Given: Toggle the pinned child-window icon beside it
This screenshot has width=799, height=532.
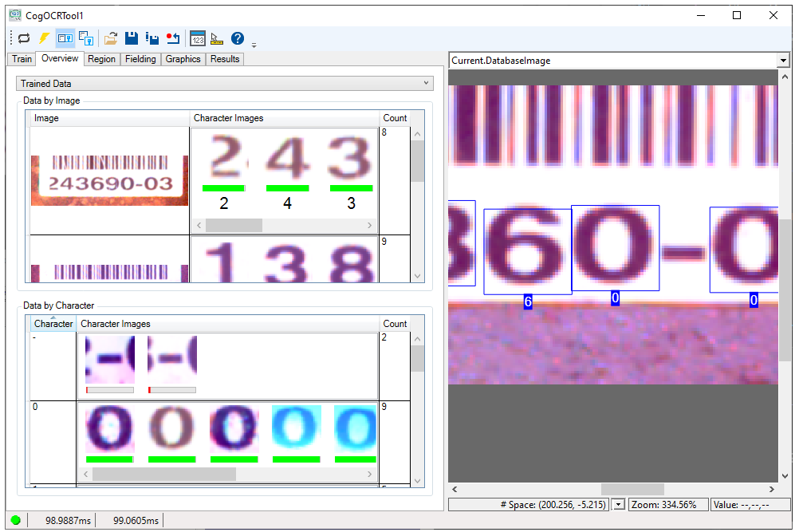Looking at the screenshot, I should [x=86, y=37].
